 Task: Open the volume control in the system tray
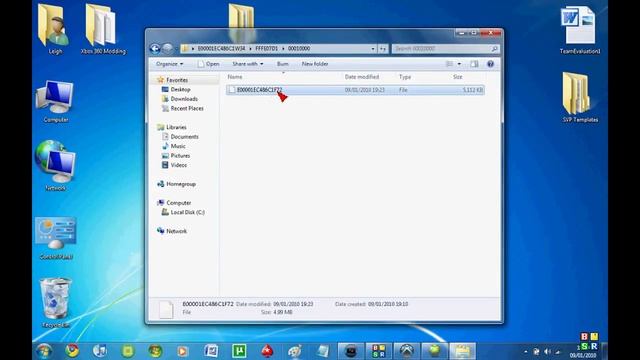pyautogui.click(x=547, y=352)
